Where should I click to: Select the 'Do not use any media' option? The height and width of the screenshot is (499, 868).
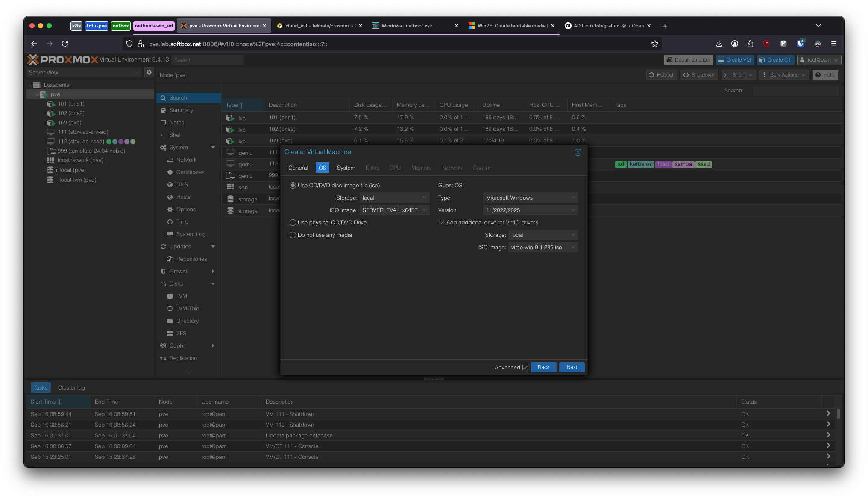point(293,235)
